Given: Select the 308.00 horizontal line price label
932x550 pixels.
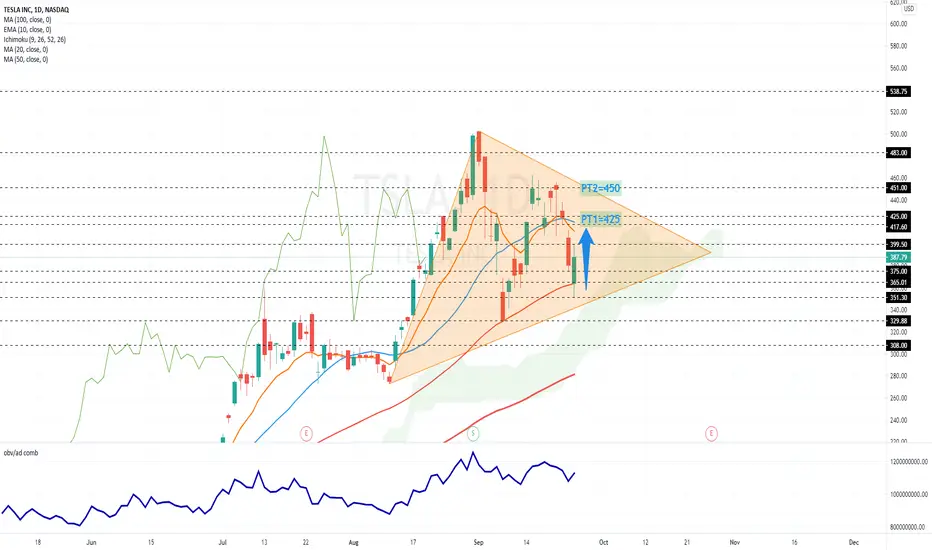Looking at the screenshot, I should pyautogui.click(x=898, y=345).
